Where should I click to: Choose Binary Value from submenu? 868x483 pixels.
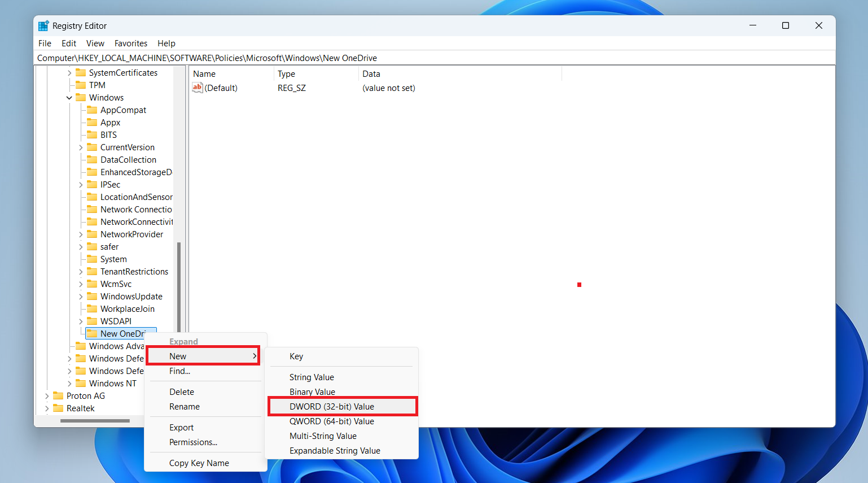point(341,392)
